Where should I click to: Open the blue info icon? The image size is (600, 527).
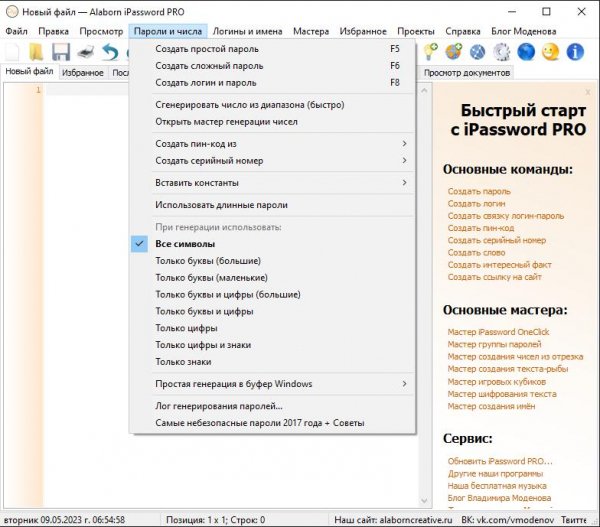575,52
